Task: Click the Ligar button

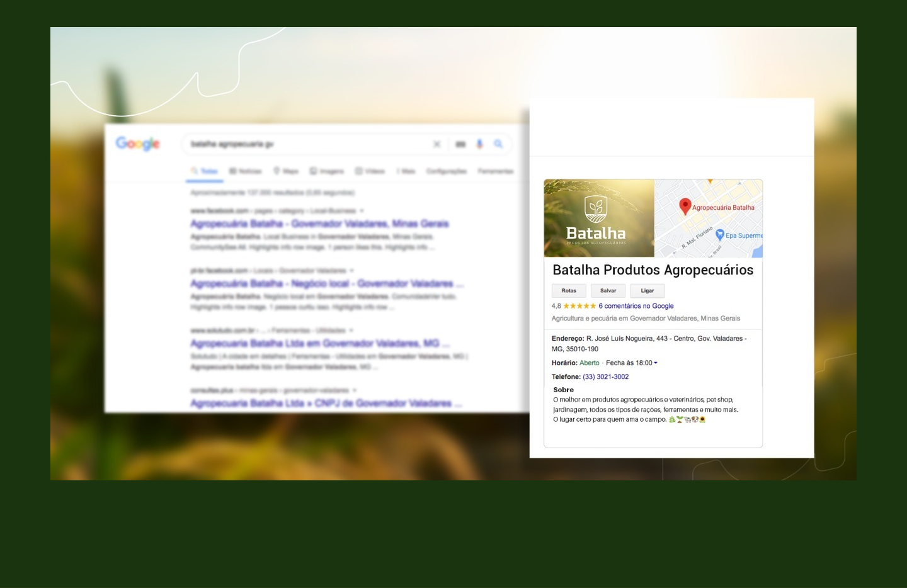Action: point(647,291)
